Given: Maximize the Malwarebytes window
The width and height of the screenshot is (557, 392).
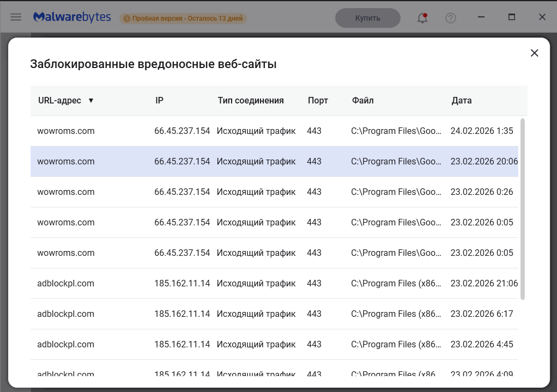Looking at the screenshot, I should [x=512, y=17].
